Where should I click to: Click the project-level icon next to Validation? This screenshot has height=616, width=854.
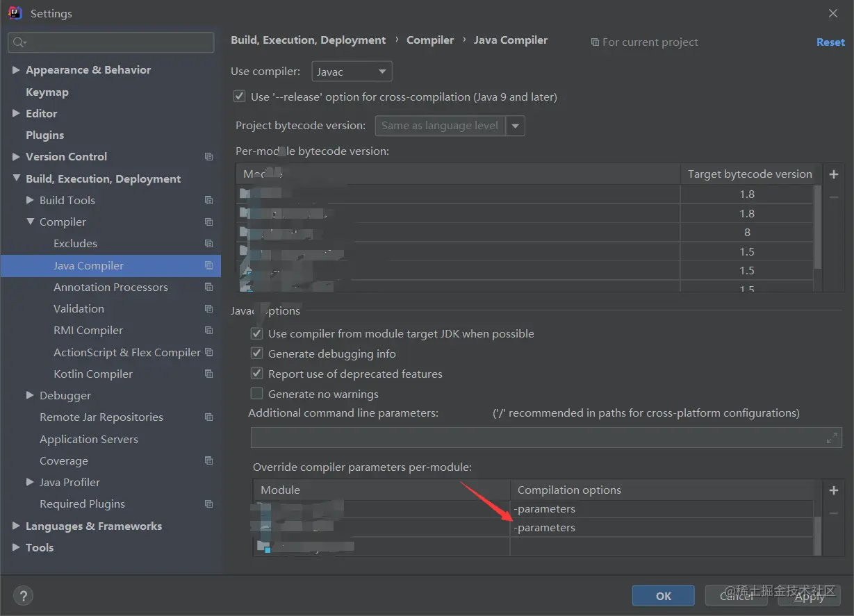click(x=208, y=309)
